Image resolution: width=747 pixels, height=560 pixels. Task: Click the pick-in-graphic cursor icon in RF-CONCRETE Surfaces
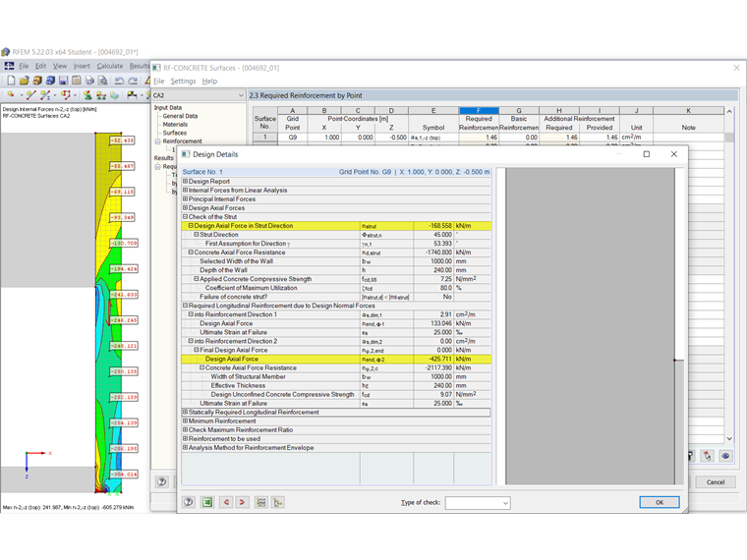[x=708, y=456]
